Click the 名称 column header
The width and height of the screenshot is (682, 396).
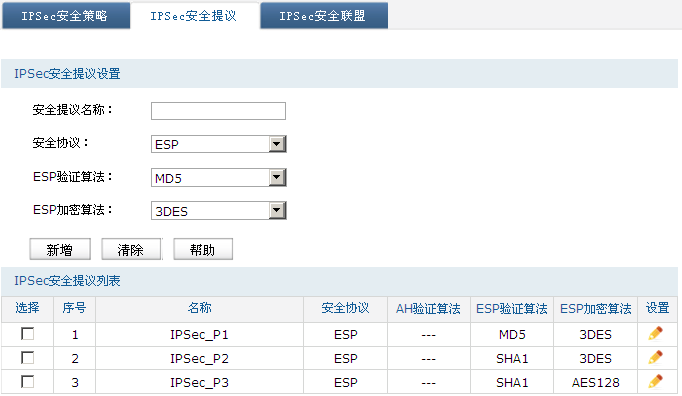click(200, 309)
